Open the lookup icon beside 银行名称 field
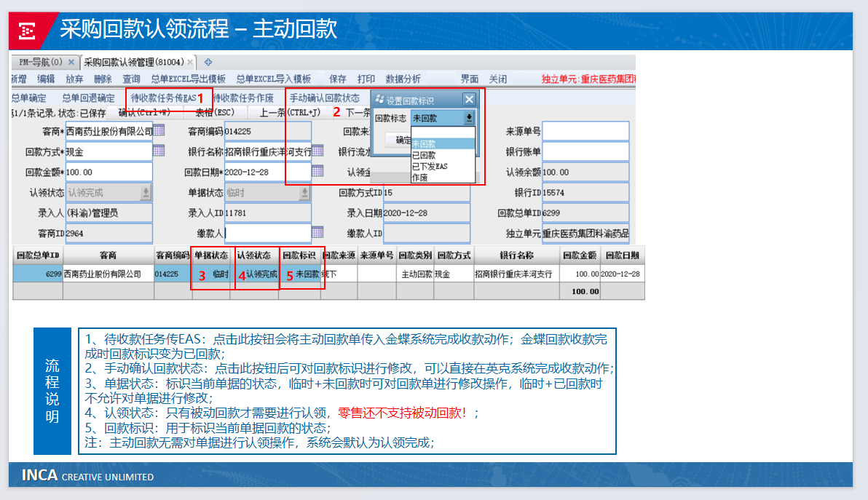This screenshot has width=868, height=500. [x=317, y=151]
